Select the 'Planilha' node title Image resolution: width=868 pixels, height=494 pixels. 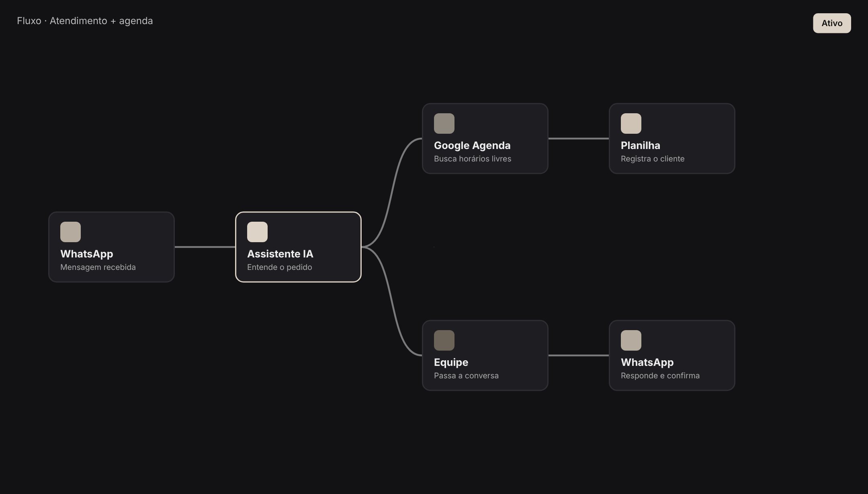pyautogui.click(x=641, y=145)
